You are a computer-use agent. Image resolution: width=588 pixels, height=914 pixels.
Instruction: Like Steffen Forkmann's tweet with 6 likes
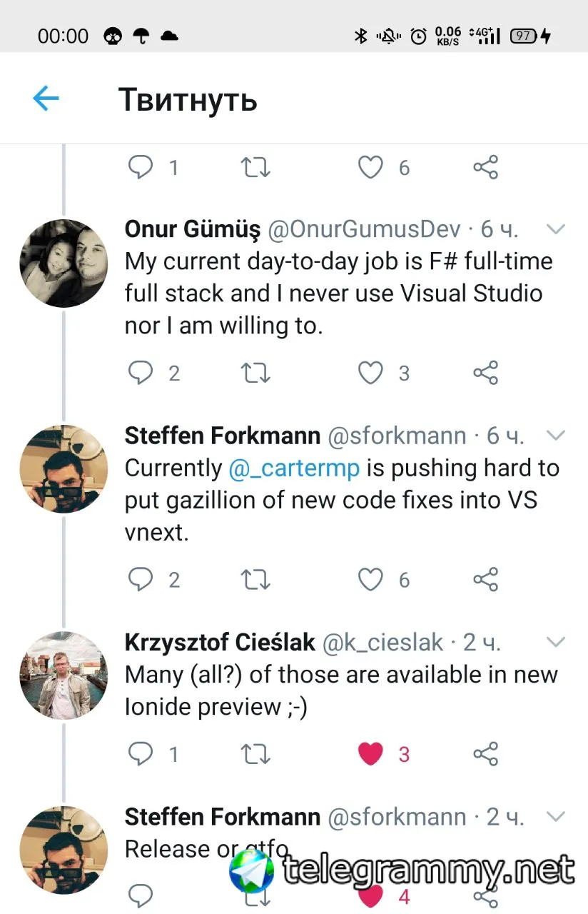pos(370,579)
